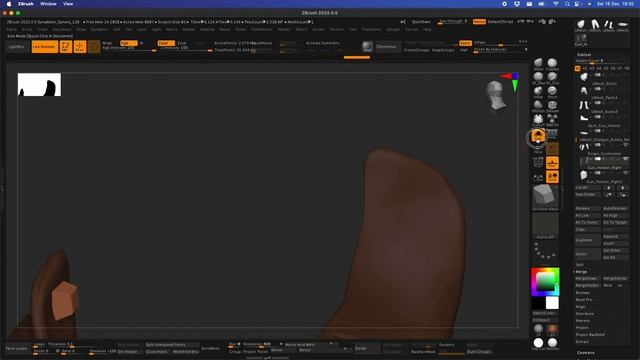
Task: Open the current stroke dots selector
Action: coord(545,251)
